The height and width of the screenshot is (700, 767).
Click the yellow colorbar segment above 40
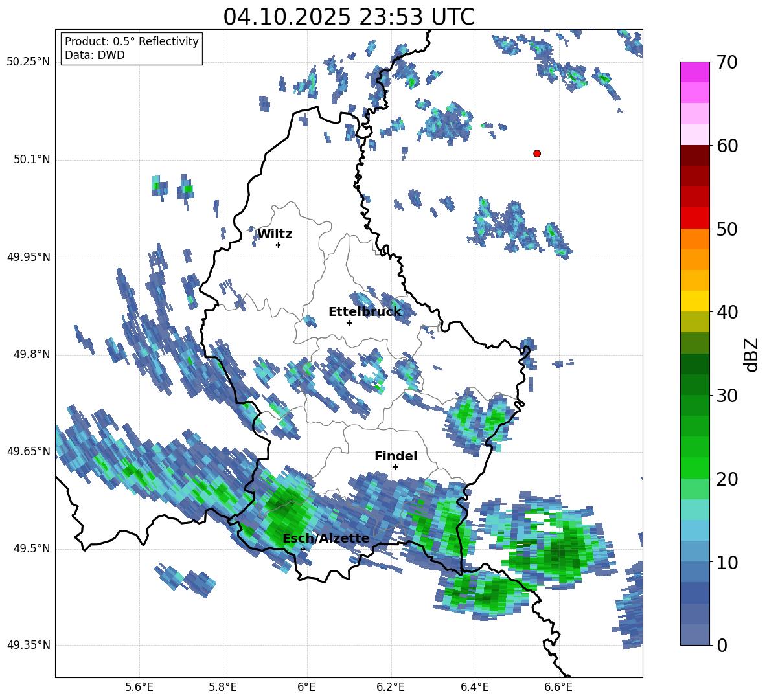(x=694, y=301)
